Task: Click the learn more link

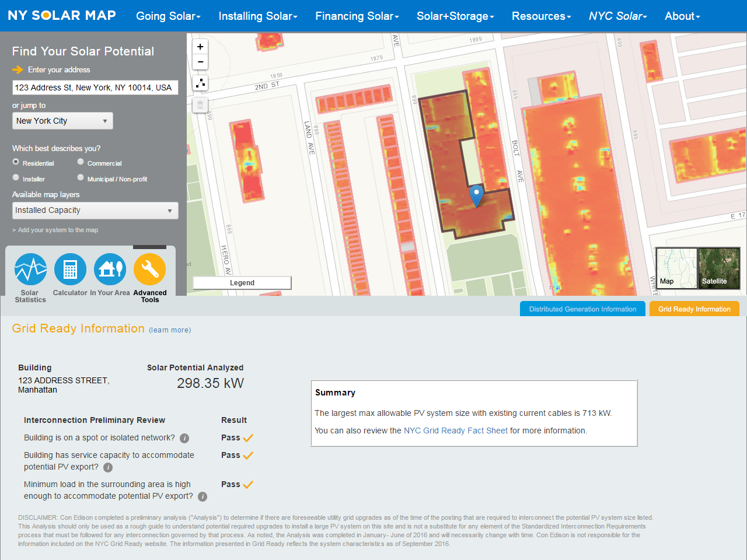Action: coord(170,330)
